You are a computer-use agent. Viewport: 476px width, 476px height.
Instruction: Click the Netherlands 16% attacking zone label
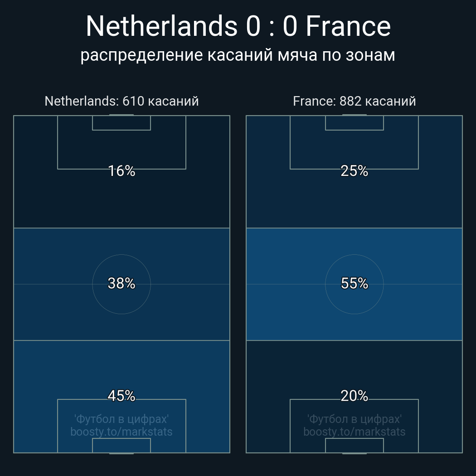[x=121, y=171]
